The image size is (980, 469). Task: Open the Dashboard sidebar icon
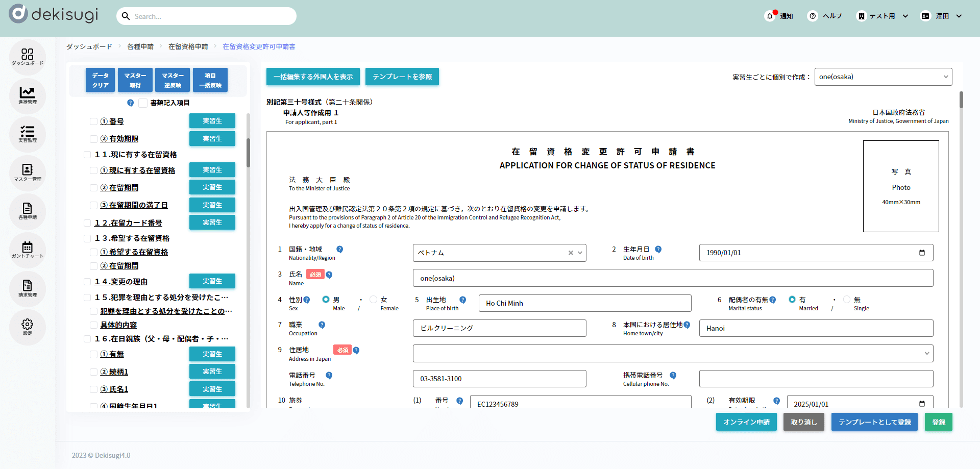coord(28,56)
